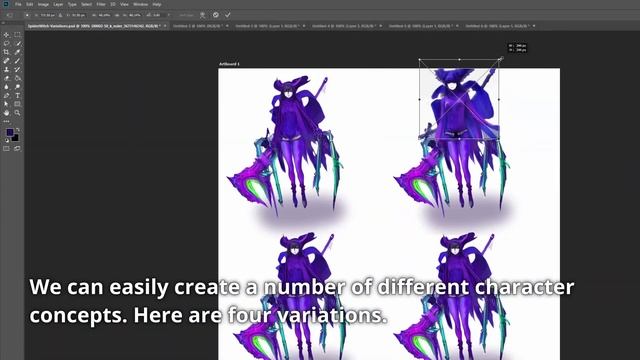
Task: Toggle maintain aspect ratio link
Action: point(116,15)
